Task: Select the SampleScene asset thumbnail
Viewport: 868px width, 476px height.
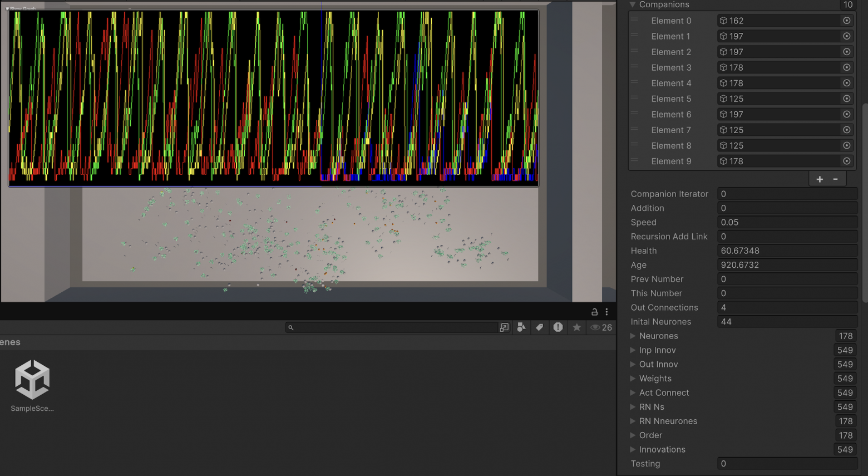Action: [32, 380]
